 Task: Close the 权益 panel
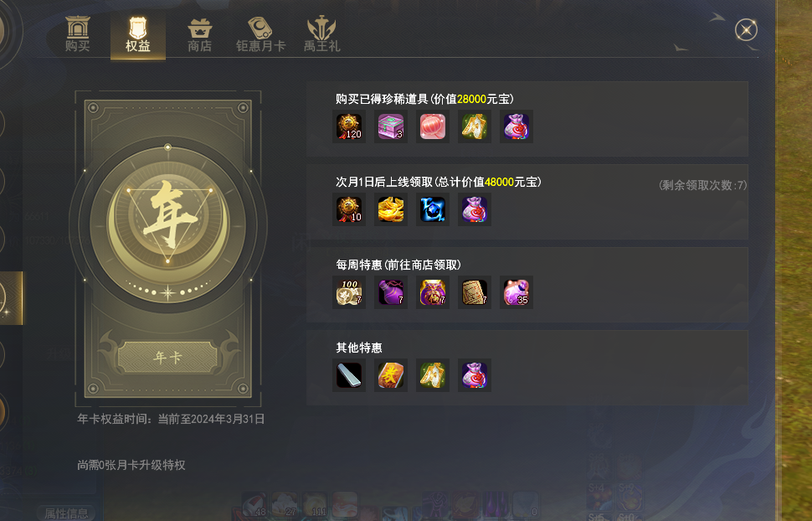point(746,29)
